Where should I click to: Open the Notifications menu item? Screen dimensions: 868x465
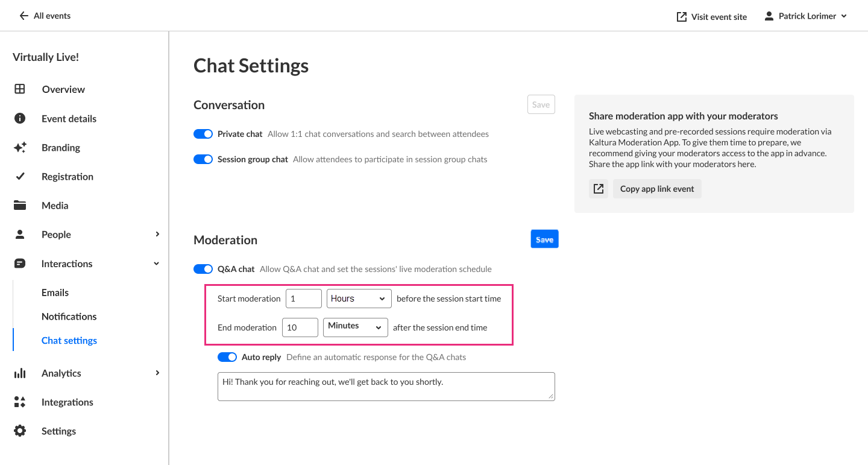(69, 317)
